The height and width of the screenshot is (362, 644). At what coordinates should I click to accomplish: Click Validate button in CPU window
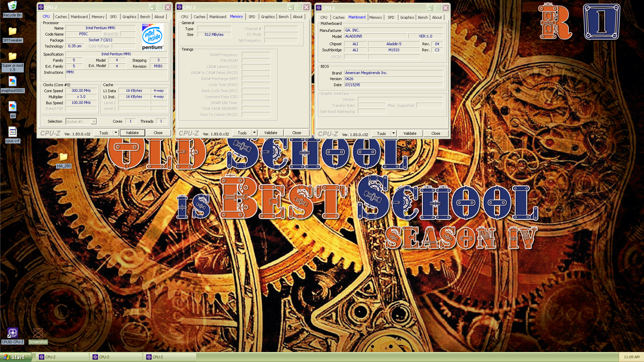tap(132, 133)
